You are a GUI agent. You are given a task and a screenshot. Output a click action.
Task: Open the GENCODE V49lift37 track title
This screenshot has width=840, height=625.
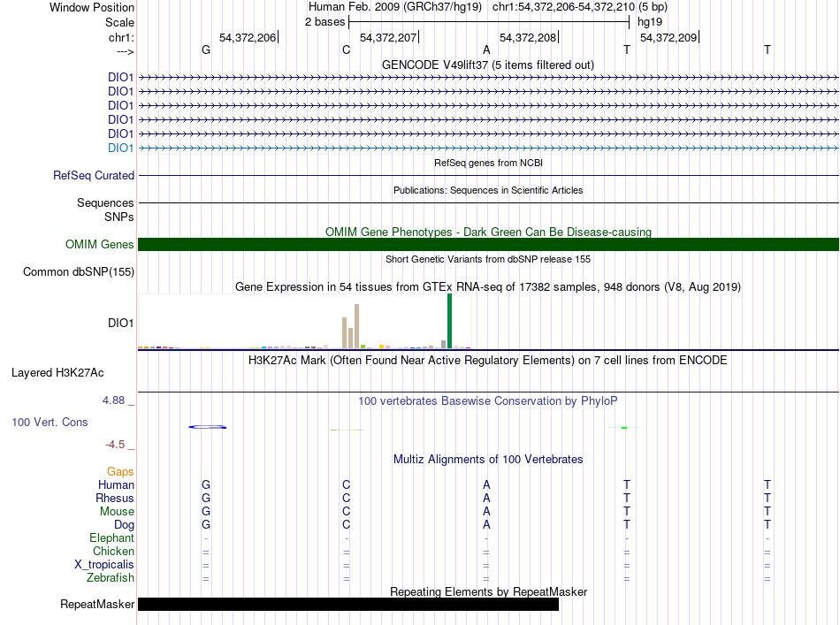coord(487,65)
